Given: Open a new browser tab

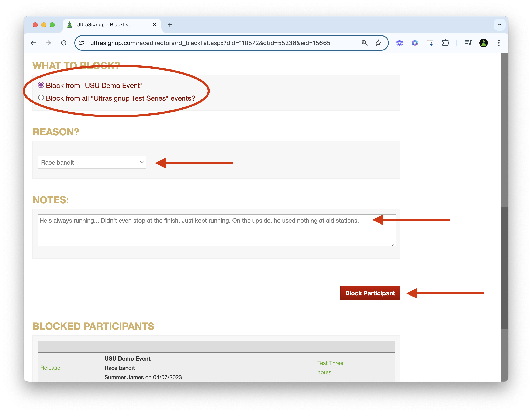Looking at the screenshot, I should 170,24.
